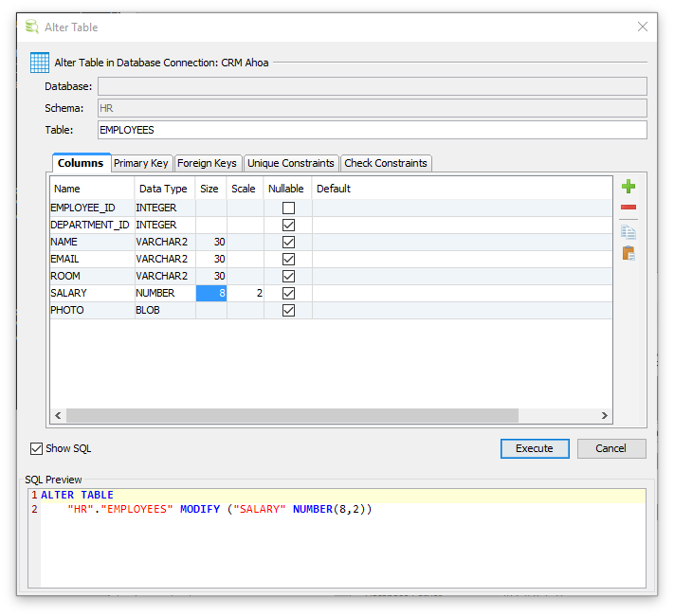Open the Unique Constraints tab
Screen dimensions: 674x616
(291, 163)
